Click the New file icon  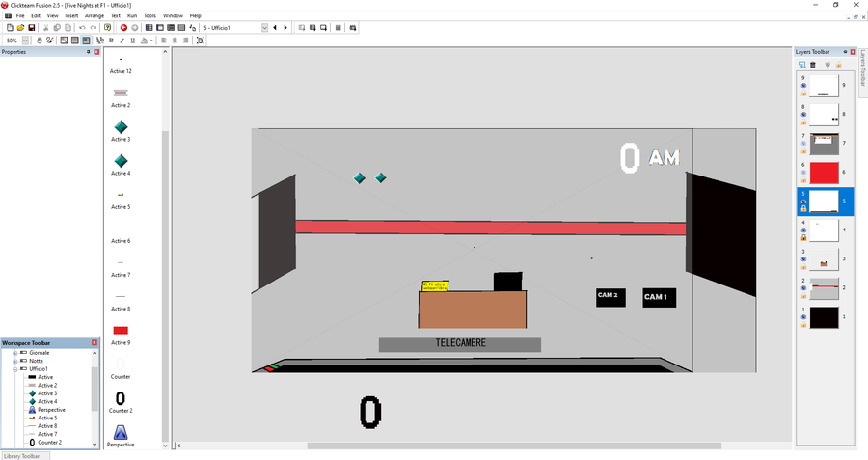[10, 28]
